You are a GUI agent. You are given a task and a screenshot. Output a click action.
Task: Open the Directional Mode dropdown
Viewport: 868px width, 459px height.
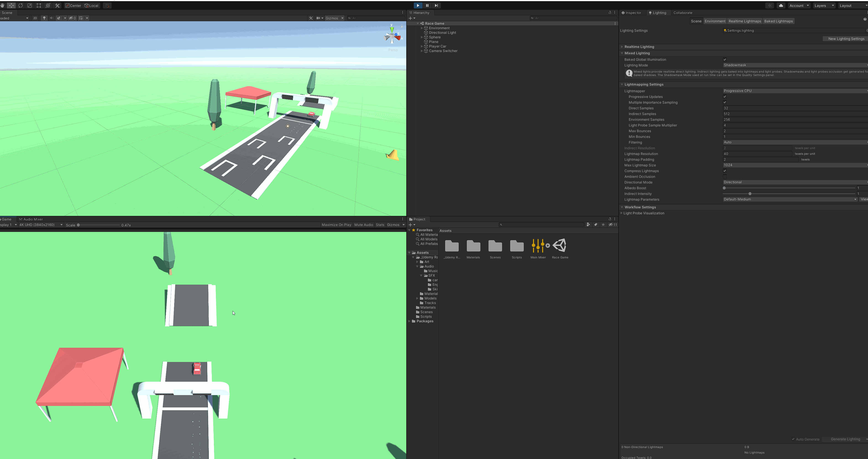coord(795,182)
